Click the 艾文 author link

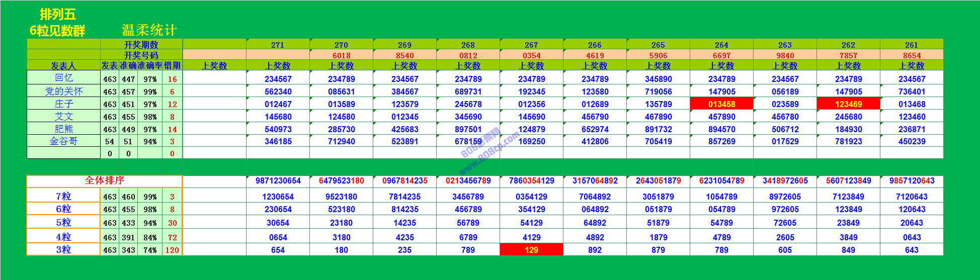click(63, 116)
